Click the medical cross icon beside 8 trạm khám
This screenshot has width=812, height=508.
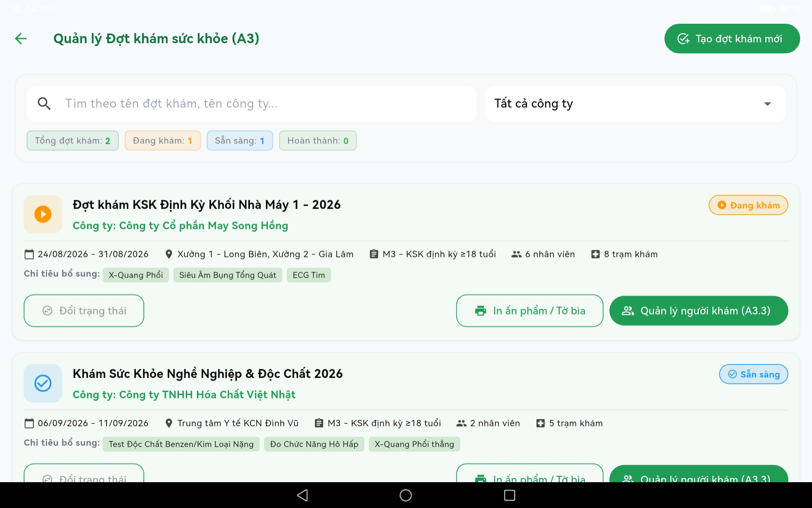(595, 254)
